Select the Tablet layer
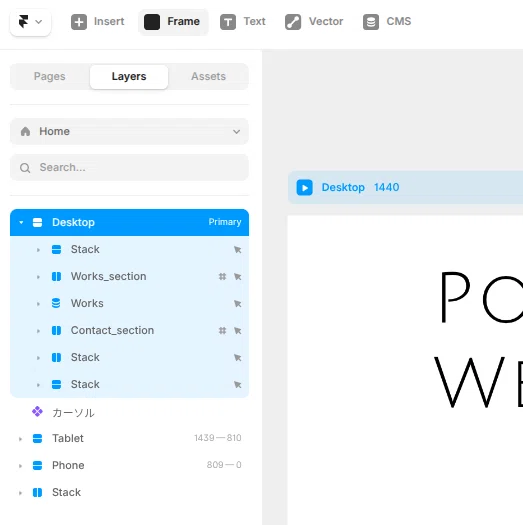Screen dimensions: 523x525 (x=129, y=438)
